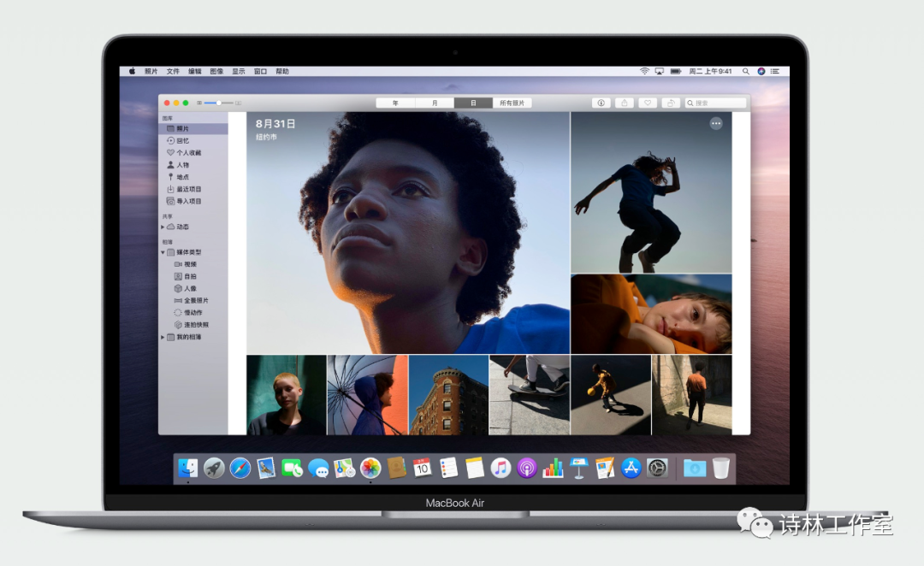Click the Wi-Fi icon in menu bar
The height and width of the screenshot is (566, 924).
click(645, 71)
